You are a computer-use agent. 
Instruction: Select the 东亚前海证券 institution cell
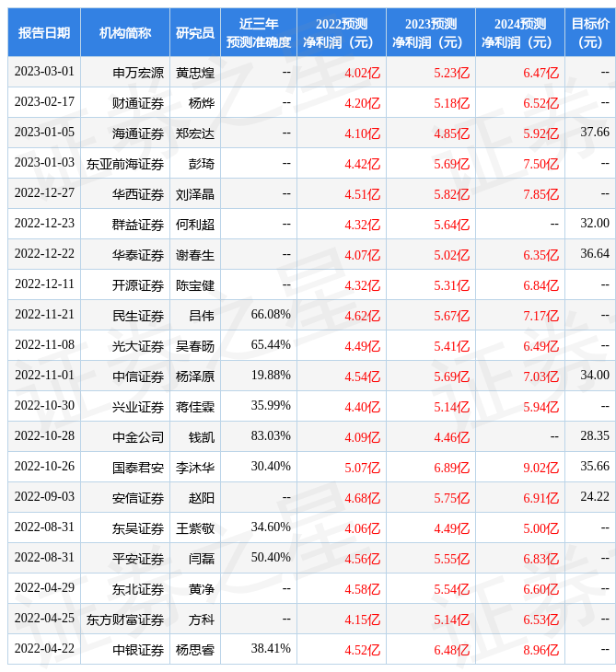click(125, 164)
